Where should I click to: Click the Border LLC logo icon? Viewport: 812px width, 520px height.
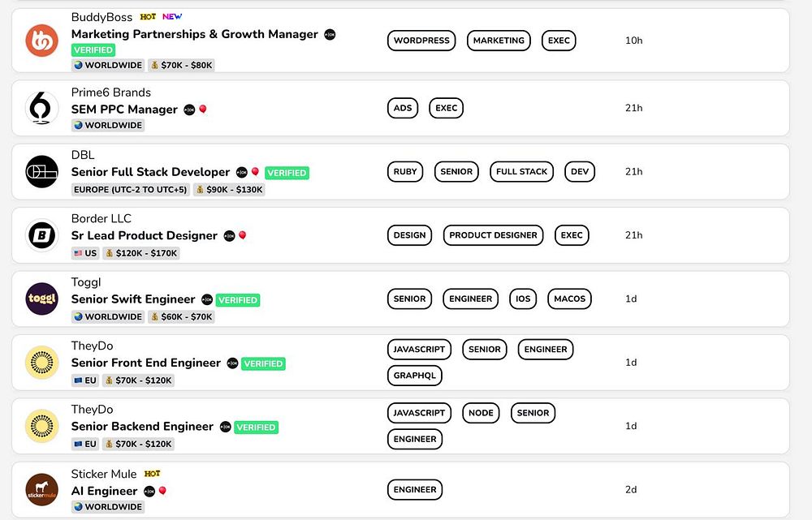(x=41, y=235)
